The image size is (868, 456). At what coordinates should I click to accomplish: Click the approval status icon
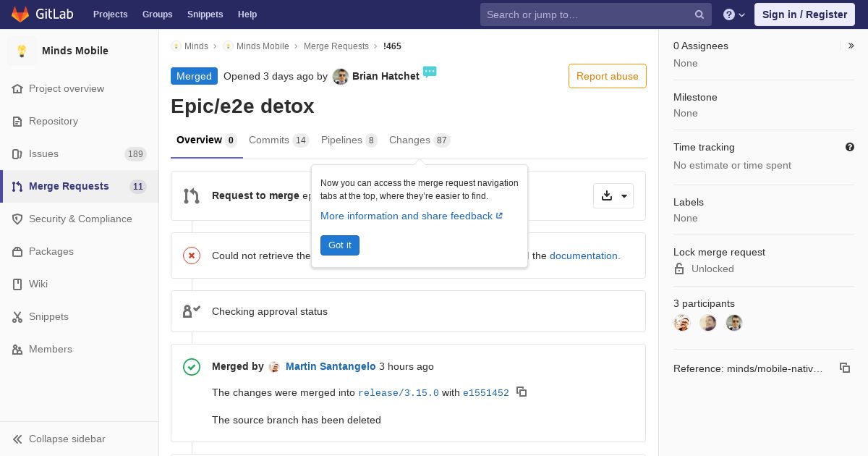pos(192,311)
